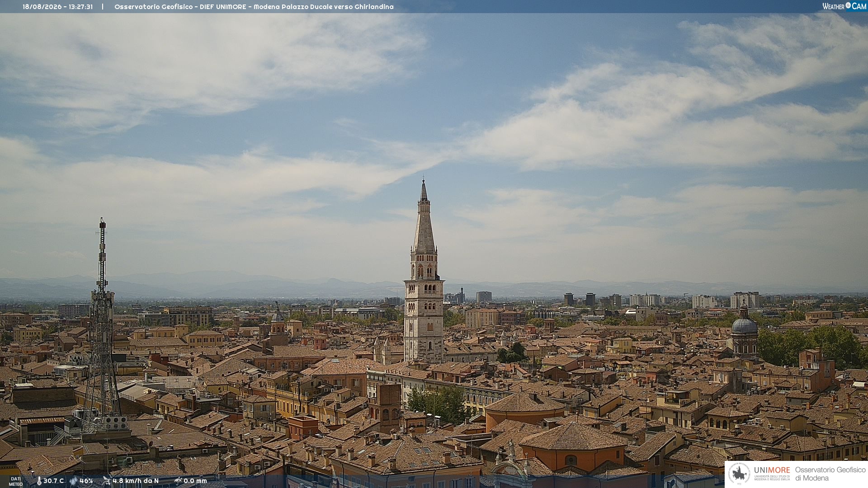Click the 30.7 C temperature reading

pos(53,481)
